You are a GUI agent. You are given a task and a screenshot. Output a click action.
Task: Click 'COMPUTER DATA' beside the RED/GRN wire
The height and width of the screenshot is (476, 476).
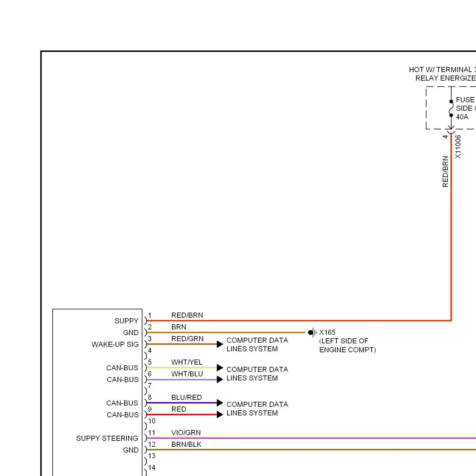click(257, 340)
